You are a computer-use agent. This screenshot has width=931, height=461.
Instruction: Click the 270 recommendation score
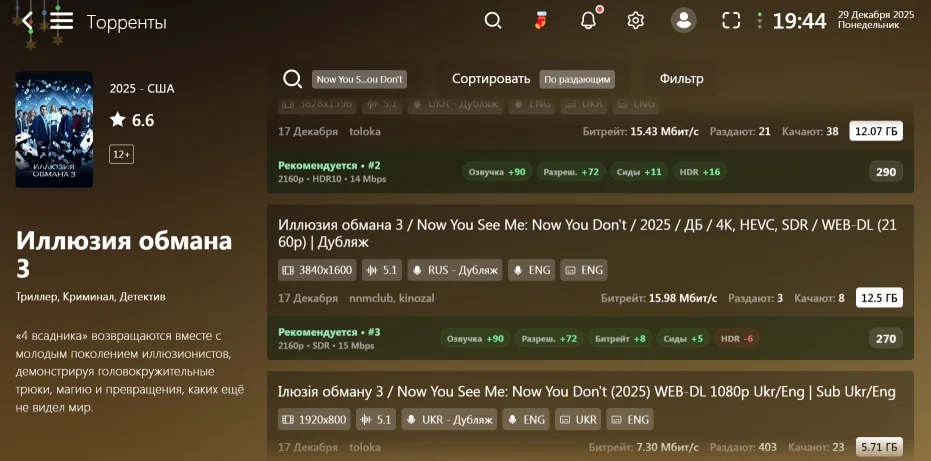pyautogui.click(x=886, y=339)
